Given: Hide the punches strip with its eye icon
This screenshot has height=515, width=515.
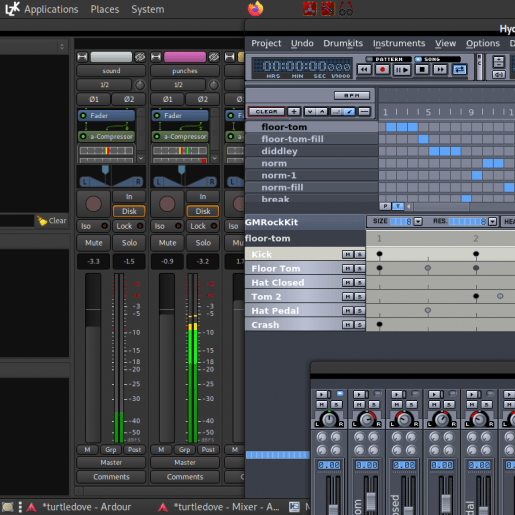Looking at the screenshot, I should click(214, 57).
